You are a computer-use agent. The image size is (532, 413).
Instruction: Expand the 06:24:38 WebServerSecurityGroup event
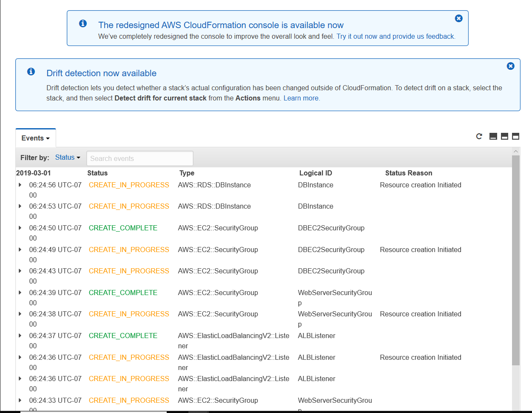pos(20,314)
